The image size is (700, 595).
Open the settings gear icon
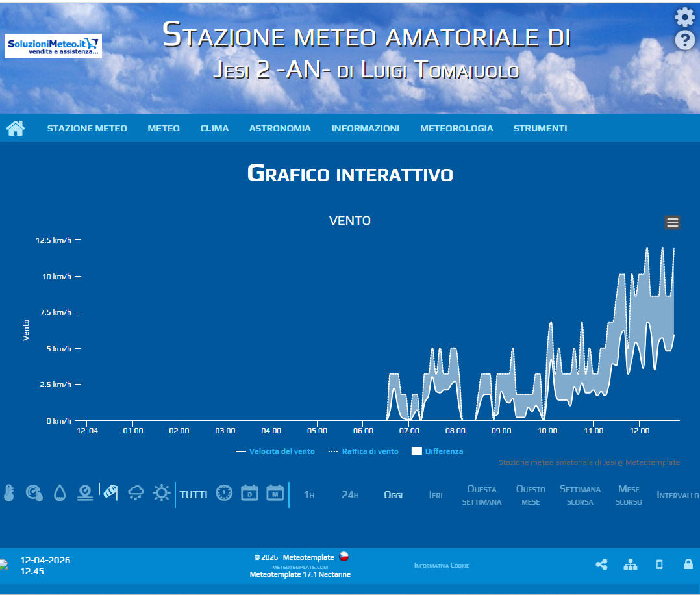pos(684,18)
